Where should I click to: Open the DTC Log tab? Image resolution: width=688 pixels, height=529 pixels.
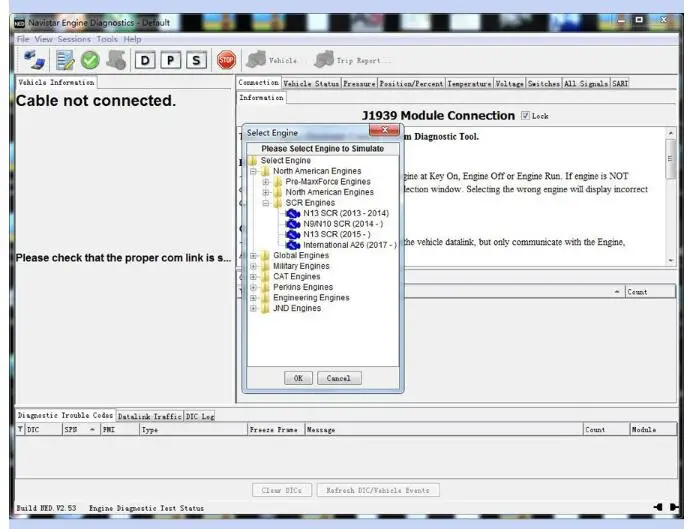click(x=200, y=416)
